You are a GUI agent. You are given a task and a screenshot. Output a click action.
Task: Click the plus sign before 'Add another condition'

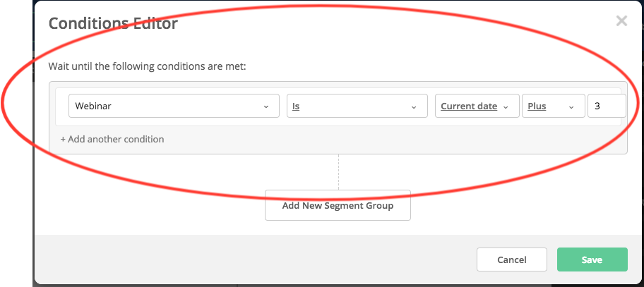tap(63, 139)
